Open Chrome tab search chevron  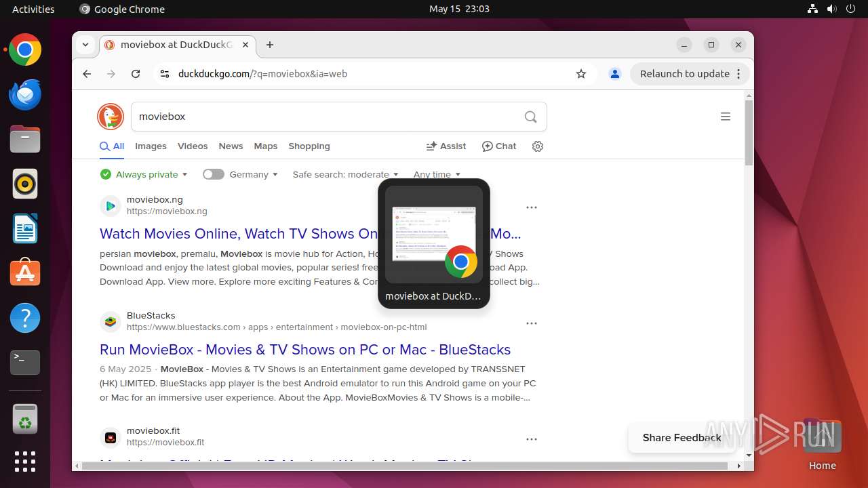point(85,45)
